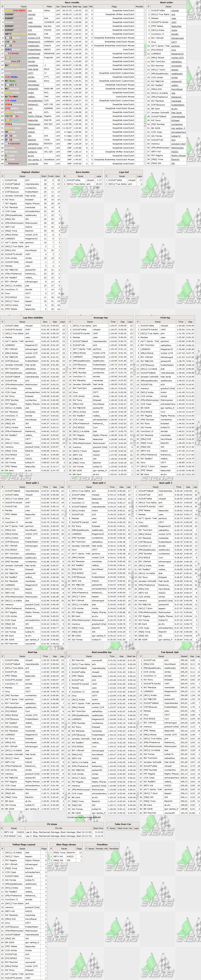Select the J0X link in Start order table
The height and width of the screenshot is (980, 201).
pos(173,163)
